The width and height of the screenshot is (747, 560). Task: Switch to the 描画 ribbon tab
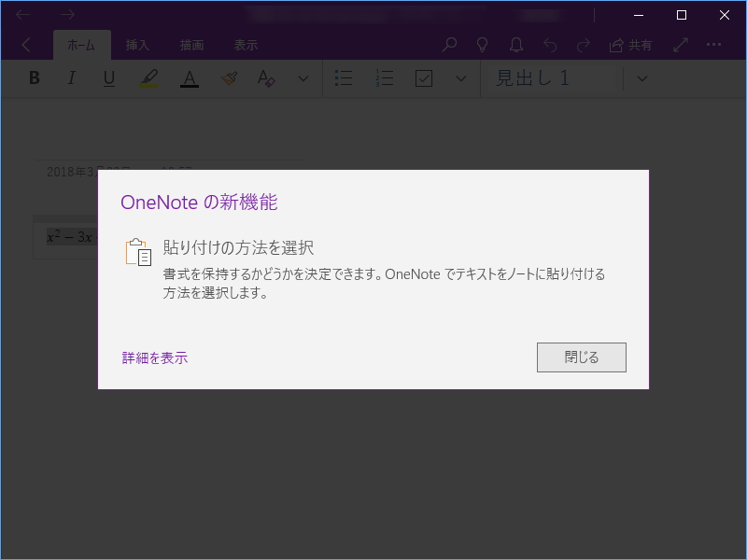pos(193,44)
